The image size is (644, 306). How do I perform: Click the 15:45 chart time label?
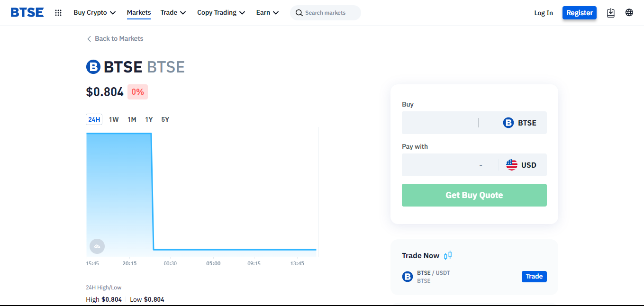92,263
